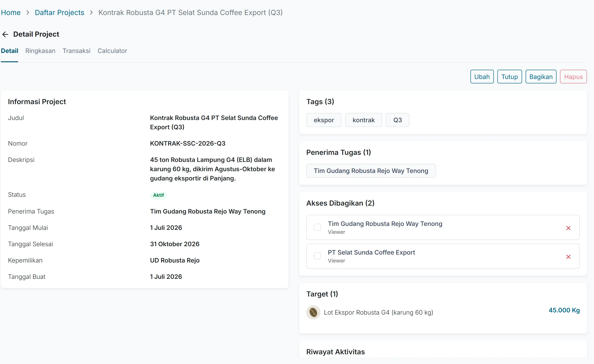Open the Calculator tab

point(112,51)
